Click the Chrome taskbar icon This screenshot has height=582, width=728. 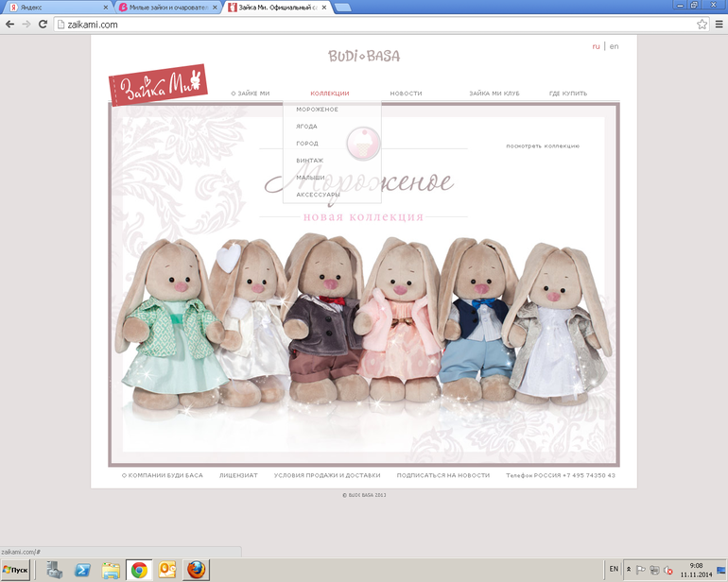tap(139, 570)
